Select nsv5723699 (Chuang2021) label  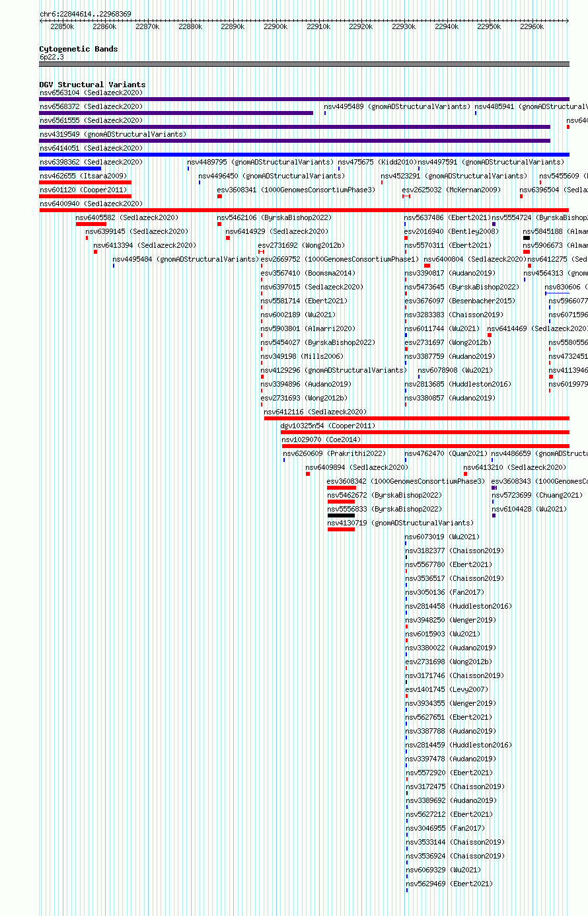(x=536, y=495)
